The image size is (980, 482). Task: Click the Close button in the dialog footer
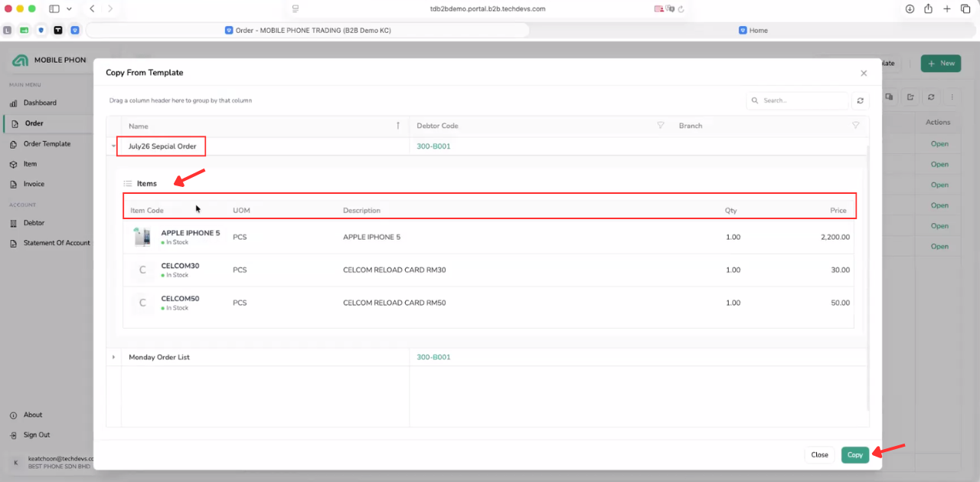point(819,454)
